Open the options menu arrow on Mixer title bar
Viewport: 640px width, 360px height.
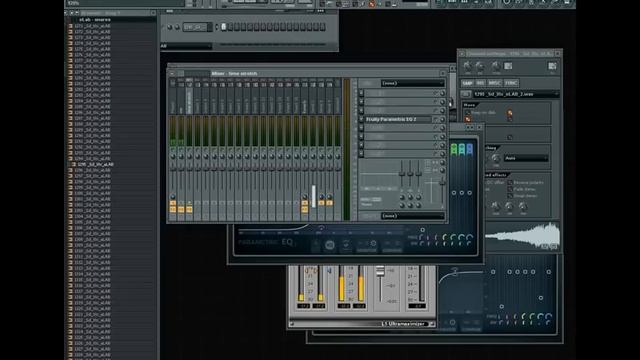[172, 74]
